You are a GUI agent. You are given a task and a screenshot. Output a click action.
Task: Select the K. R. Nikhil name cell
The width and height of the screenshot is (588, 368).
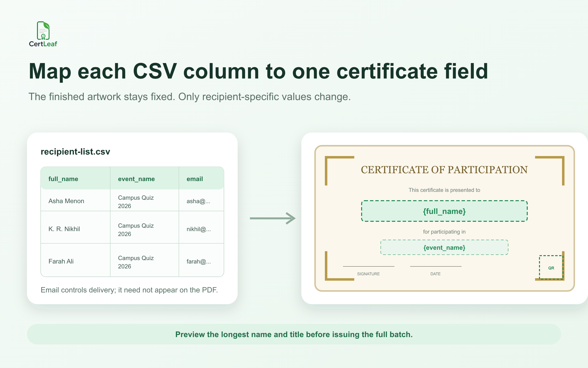(75, 229)
